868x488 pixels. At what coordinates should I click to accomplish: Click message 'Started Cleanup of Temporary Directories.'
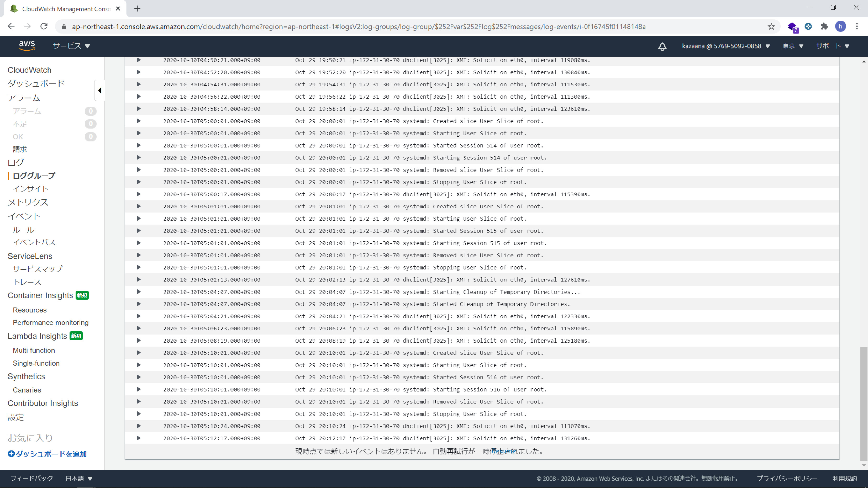pyautogui.click(x=501, y=304)
